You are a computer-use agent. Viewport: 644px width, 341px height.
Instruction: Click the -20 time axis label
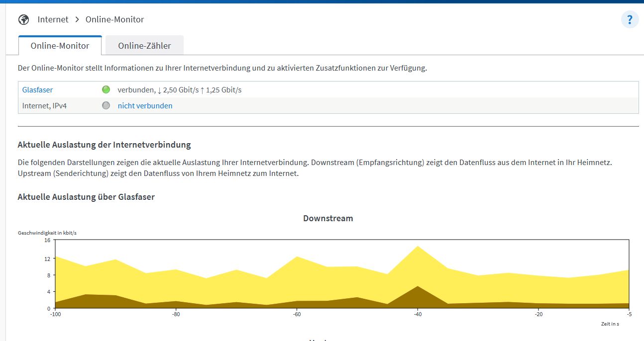pyautogui.click(x=538, y=314)
